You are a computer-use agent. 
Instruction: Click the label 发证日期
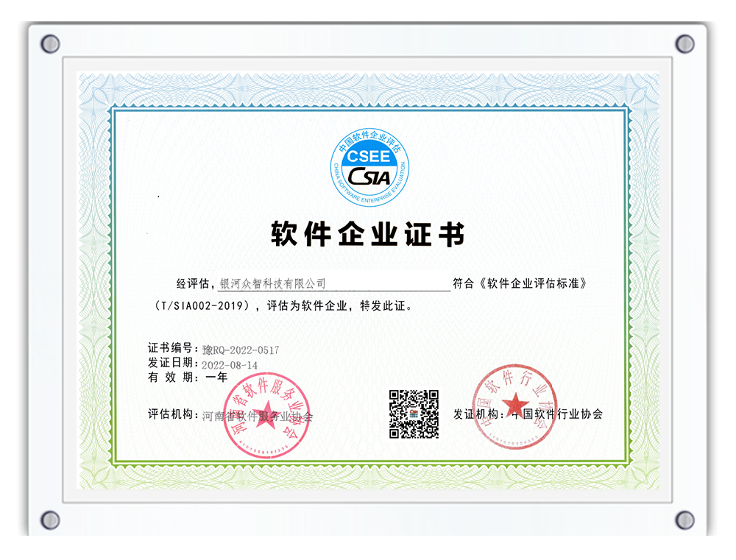pos(170,362)
